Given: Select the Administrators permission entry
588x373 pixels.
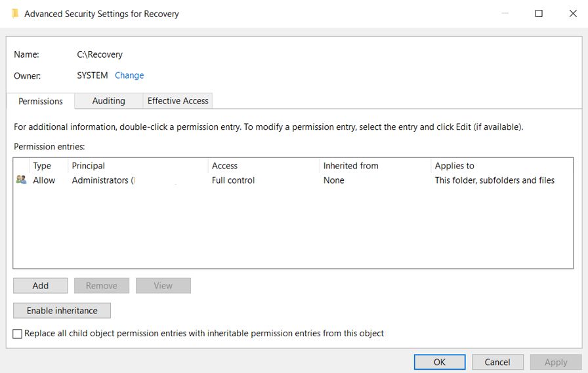Looking at the screenshot, I should pyautogui.click(x=100, y=180).
